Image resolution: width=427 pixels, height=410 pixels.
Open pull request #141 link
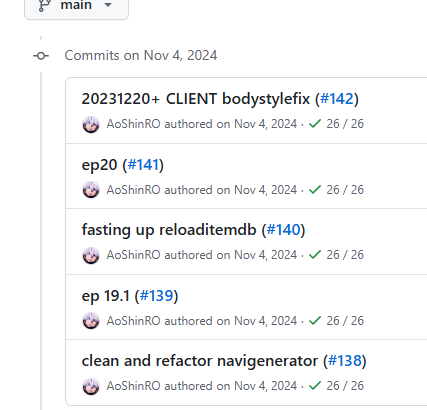143,165
